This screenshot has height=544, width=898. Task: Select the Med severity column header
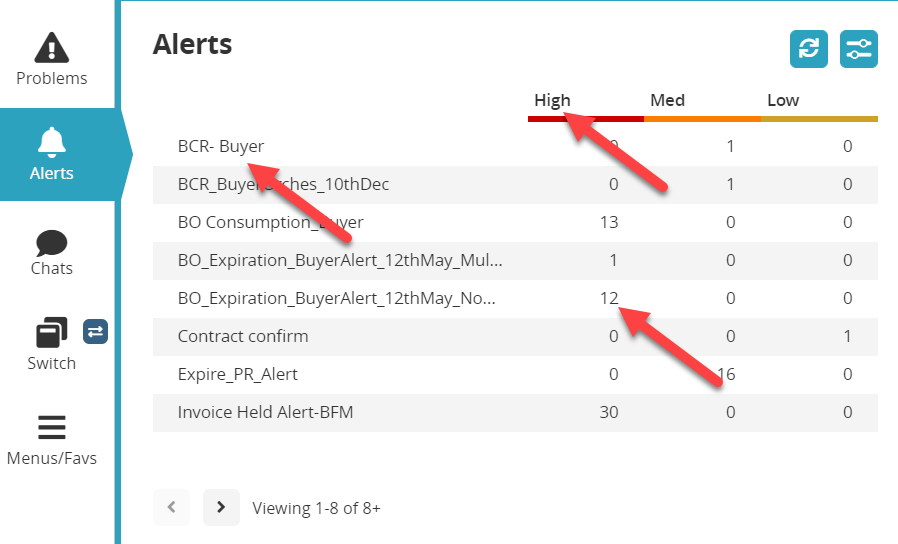point(667,100)
